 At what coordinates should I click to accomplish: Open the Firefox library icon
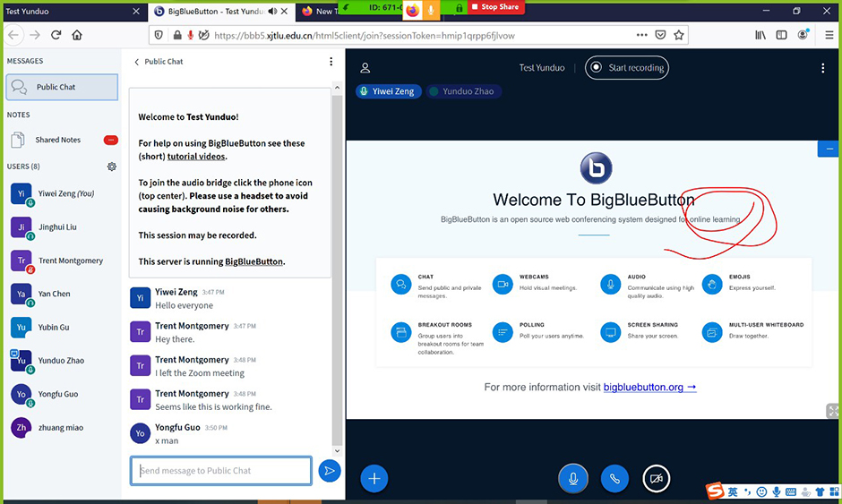click(x=760, y=35)
